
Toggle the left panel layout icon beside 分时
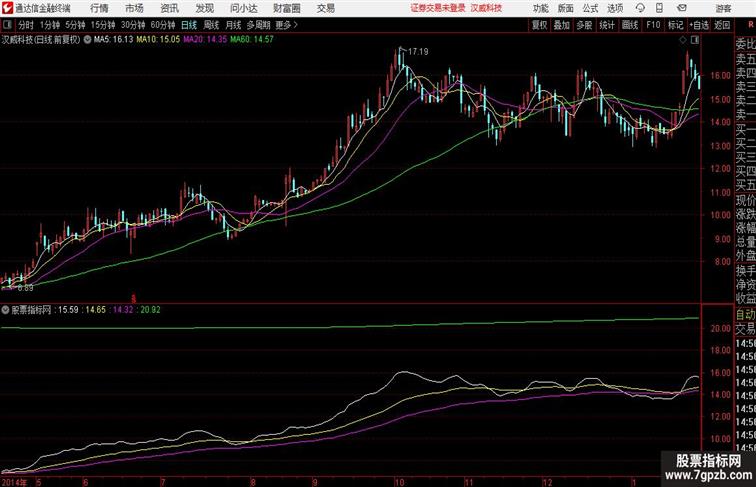click(x=7, y=25)
